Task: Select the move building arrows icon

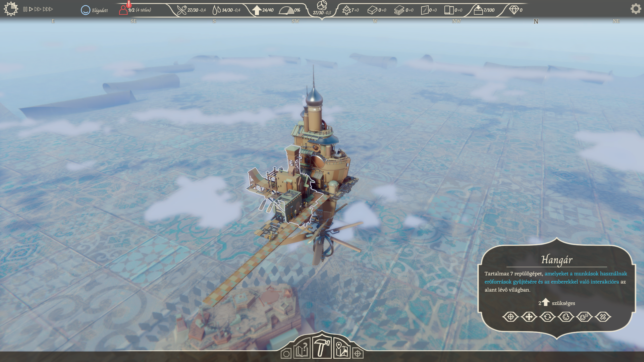Action: [529, 317]
